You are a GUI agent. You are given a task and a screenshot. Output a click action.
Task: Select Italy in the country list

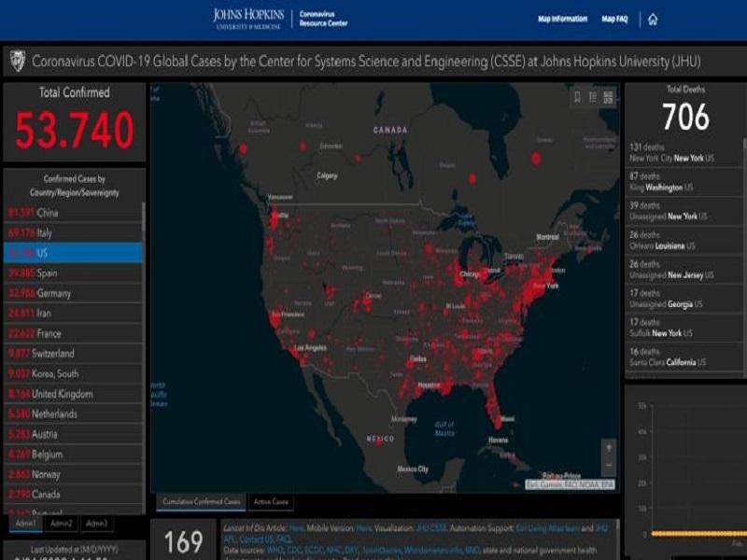tap(73, 232)
